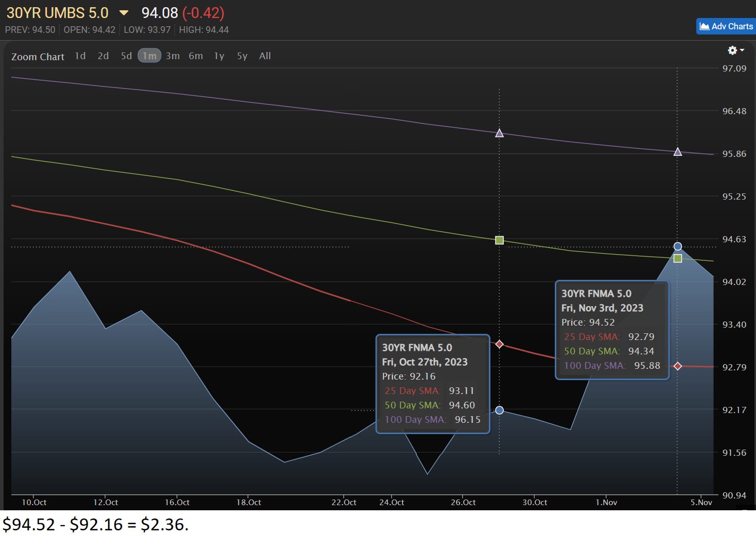Select the 1y zoom range
Viewport: 756px width, 536px height.
click(x=219, y=56)
